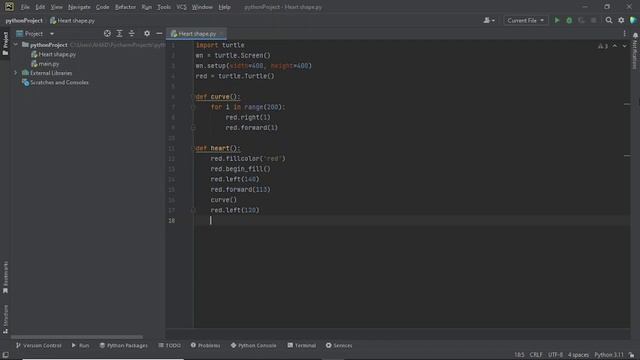Toggle the Notifications sidebar tab

click(635, 51)
